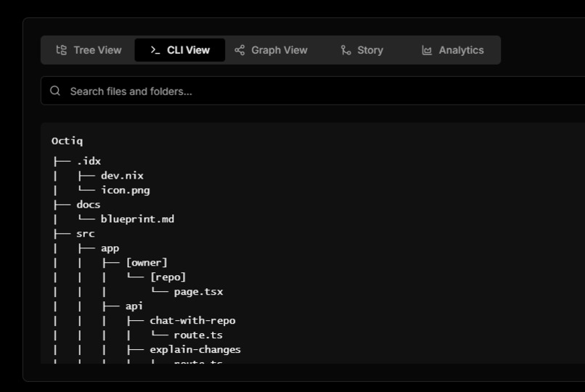The width and height of the screenshot is (585, 392).
Task: Switch to the Tree View tab
Action: tap(89, 50)
